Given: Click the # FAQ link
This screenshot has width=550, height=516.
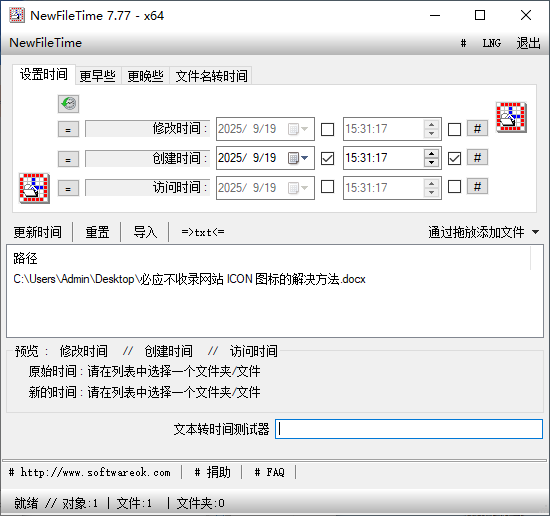Looking at the screenshot, I should tap(269, 472).
